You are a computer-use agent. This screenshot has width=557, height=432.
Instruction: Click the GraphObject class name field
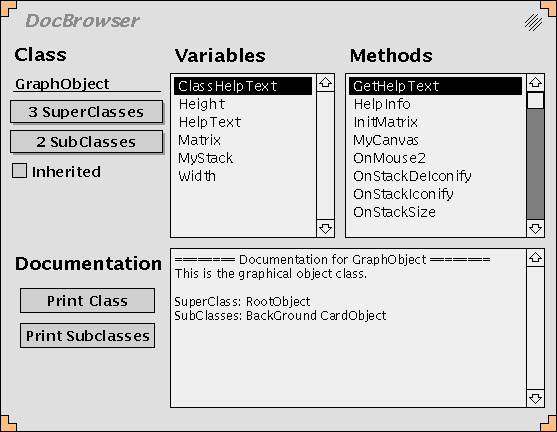87,84
